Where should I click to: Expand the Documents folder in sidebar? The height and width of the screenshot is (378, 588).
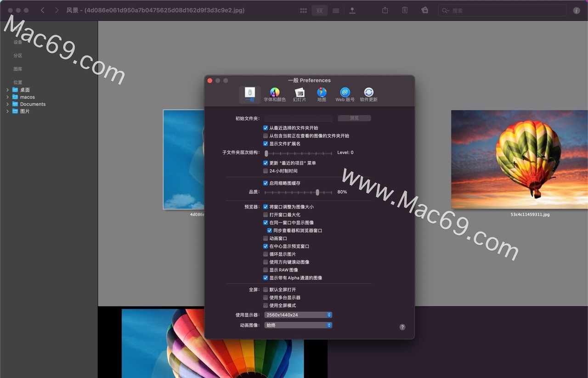[x=7, y=104]
